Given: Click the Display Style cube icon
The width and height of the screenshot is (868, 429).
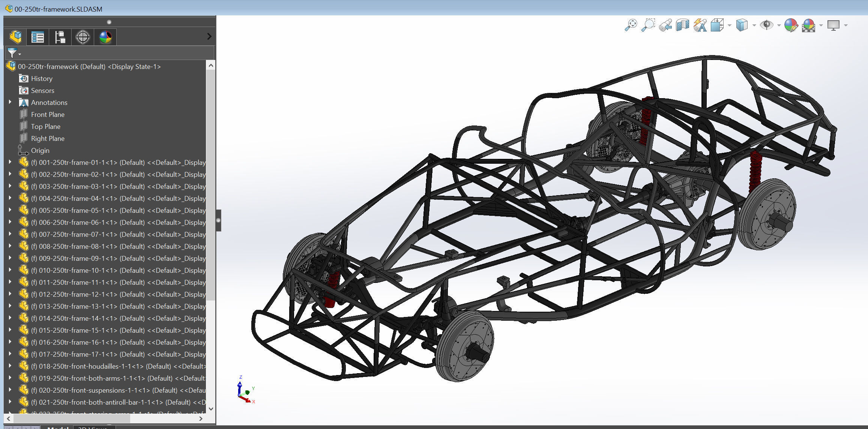Looking at the screenshot, I should click(742, 25).
